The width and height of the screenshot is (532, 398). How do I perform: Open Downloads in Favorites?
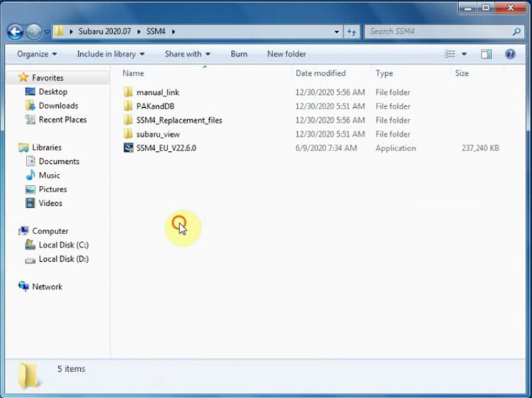click(x=58, y=106)
